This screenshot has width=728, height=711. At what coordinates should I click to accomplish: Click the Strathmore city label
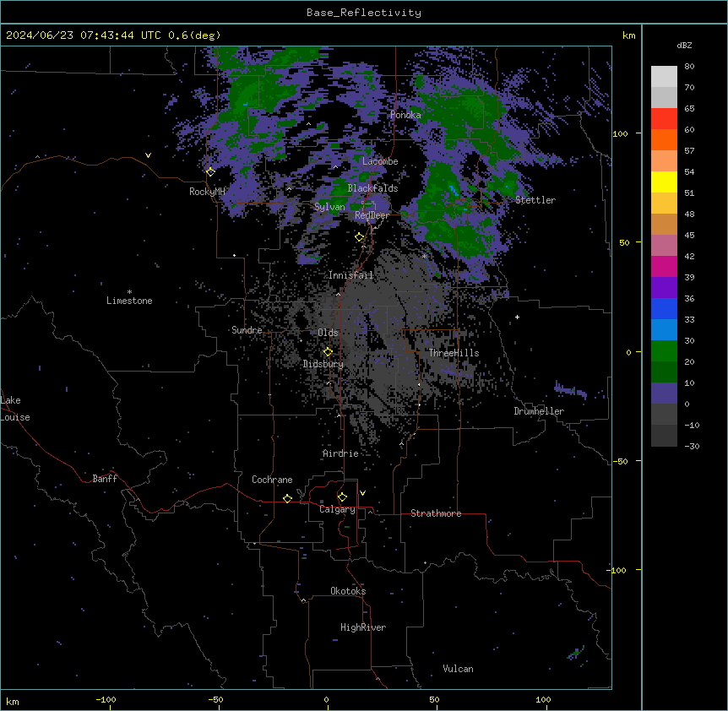tap(436, 513)
